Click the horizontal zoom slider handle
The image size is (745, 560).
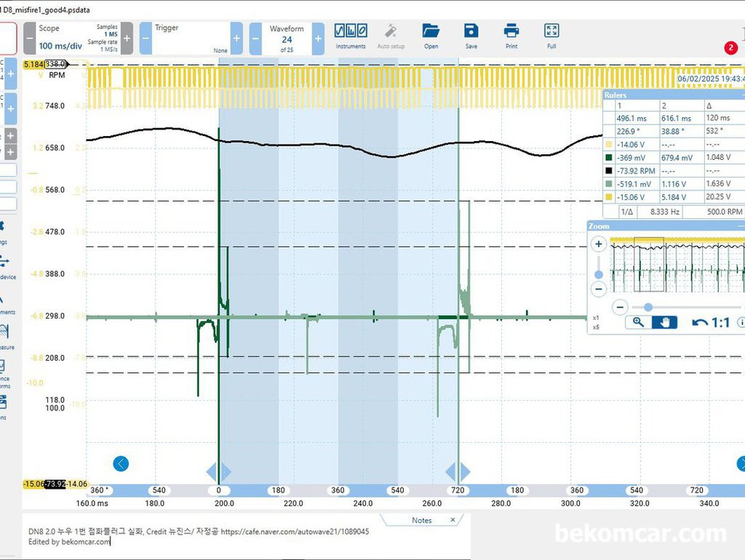coord(648,308)
